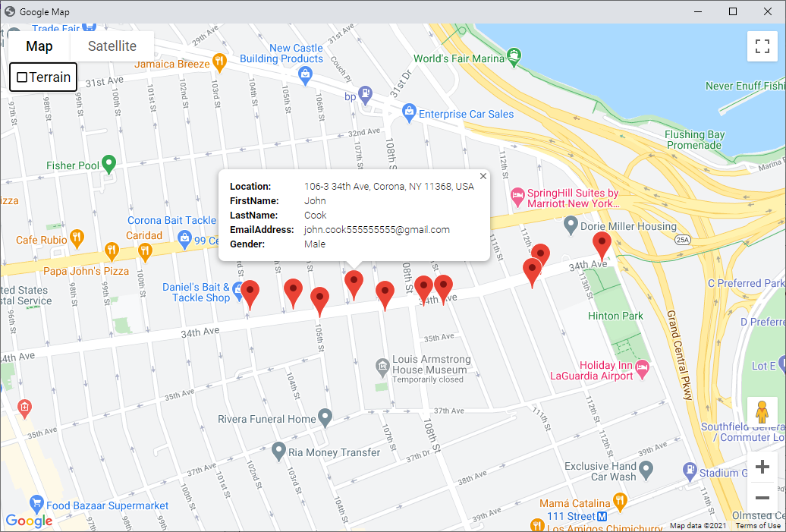Viewport: 786px width, 532px height.
Task: Click the Google logo link
Action: [x=29, y=521]
